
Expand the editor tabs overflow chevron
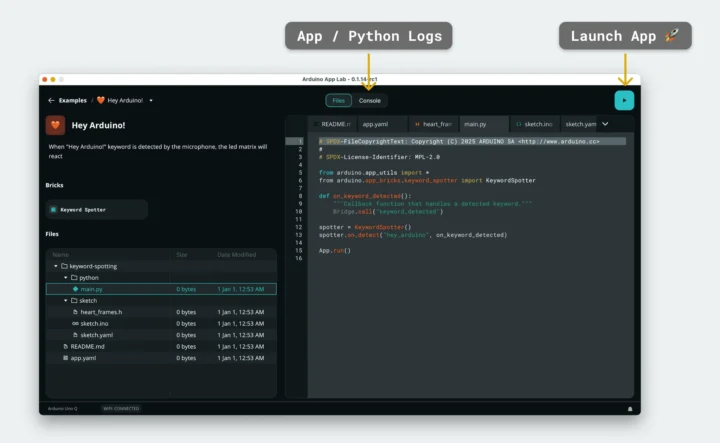coord(605,124)
